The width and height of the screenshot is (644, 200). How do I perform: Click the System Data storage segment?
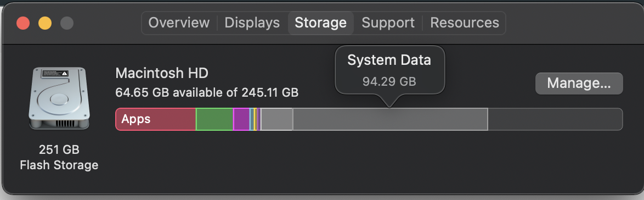(390, 119)
